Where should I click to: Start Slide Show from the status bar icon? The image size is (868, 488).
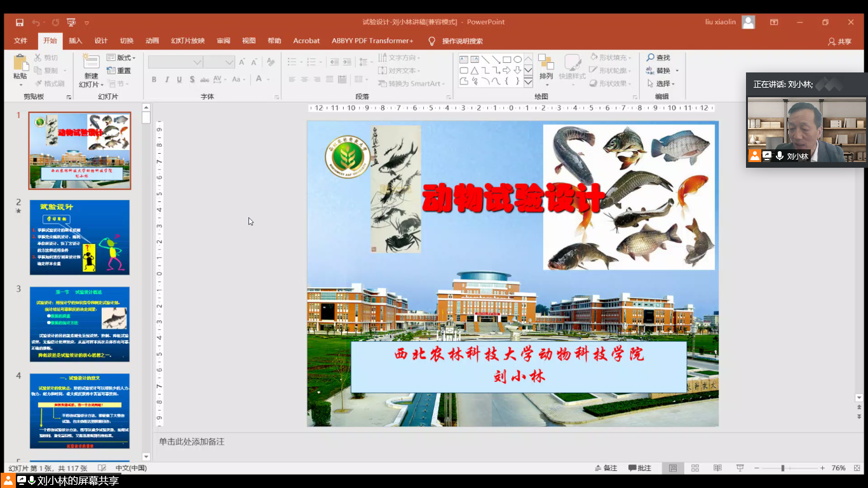click(x=740, y=468)
